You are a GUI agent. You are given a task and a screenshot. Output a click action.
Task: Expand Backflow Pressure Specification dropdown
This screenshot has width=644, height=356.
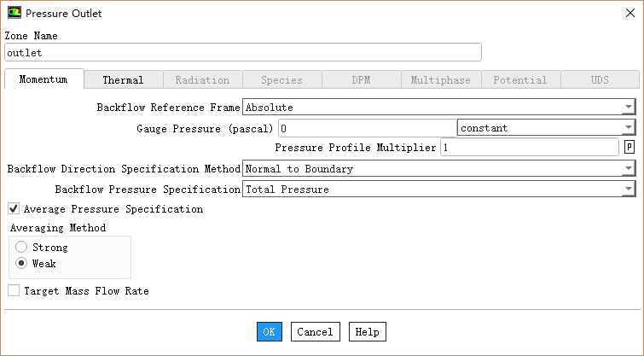coord(628,190)
